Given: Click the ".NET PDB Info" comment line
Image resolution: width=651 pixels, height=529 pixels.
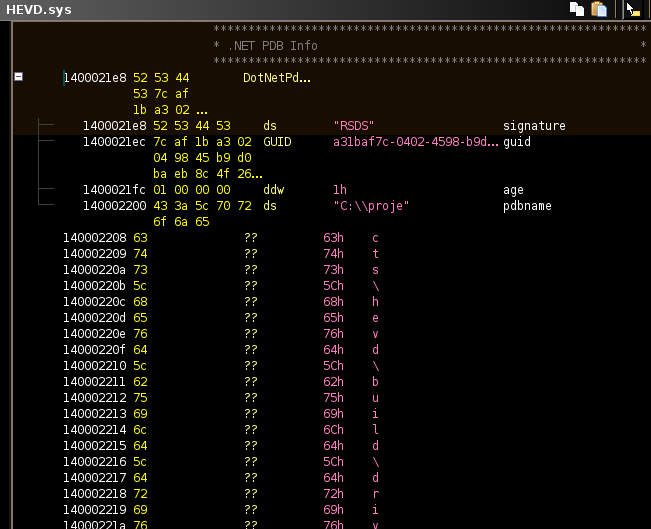Looking at the screenshot, I should click(x=273, y=46).
